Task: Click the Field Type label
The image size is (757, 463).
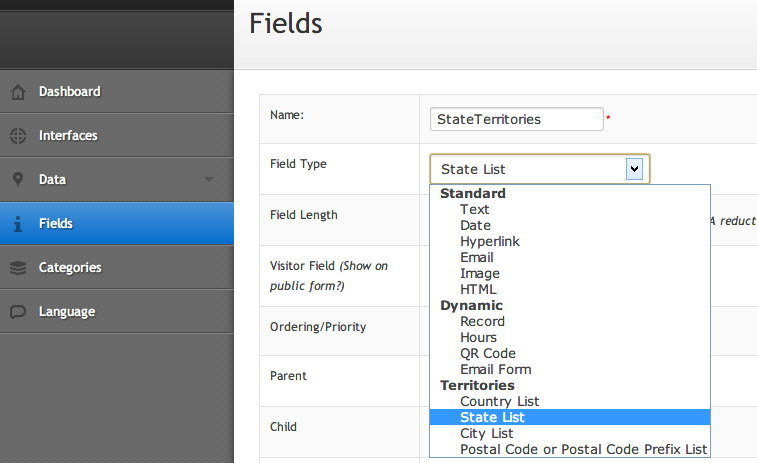Action: pyautogui.click(x=298, y=164)
